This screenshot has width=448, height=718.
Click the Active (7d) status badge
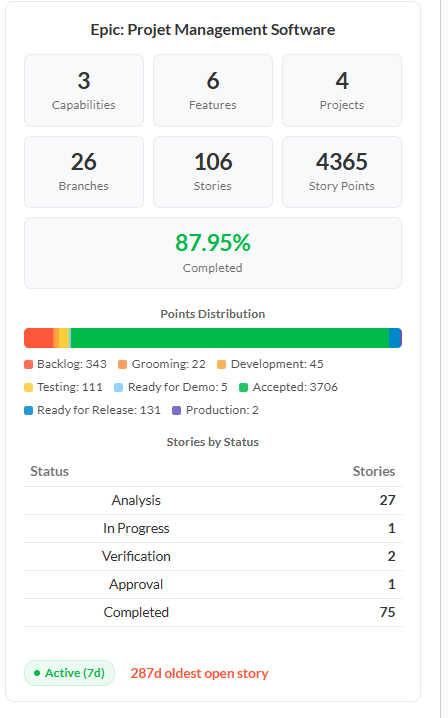point(69,673)
